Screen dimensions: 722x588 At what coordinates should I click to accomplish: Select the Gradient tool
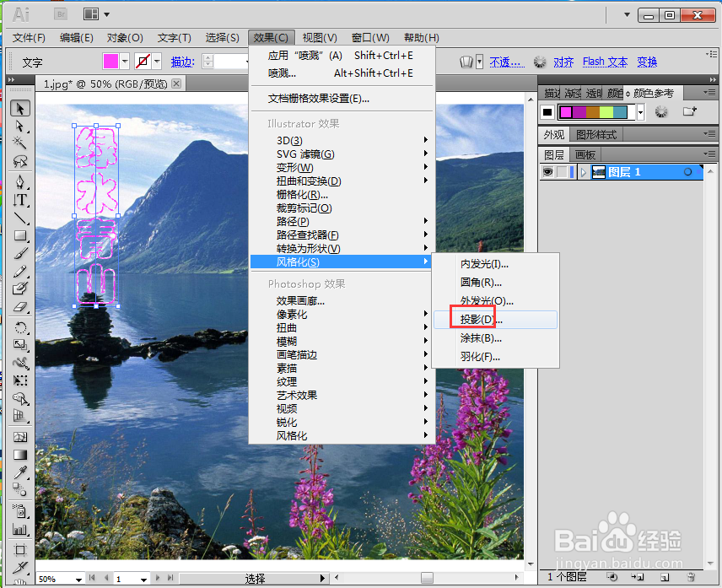(19, 455)
